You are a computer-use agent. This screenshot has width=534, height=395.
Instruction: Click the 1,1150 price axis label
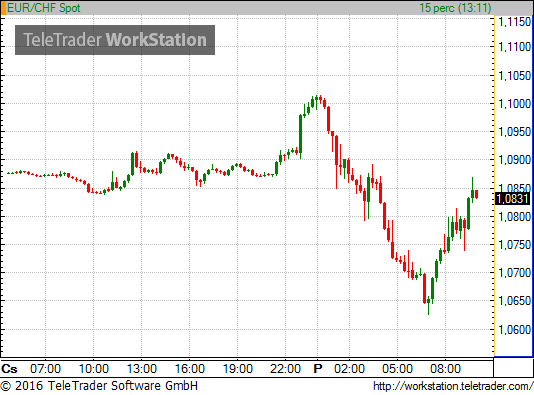click(514, 22)
